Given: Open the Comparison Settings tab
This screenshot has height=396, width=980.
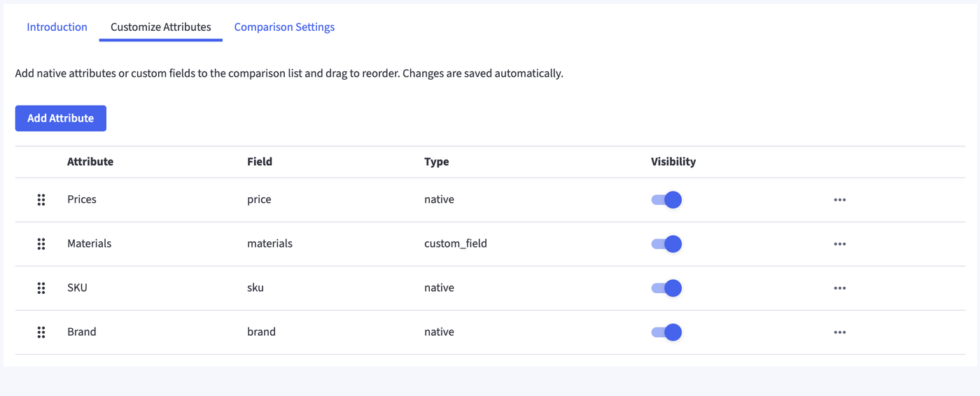Looking at the screenshot, I should click(x=284, y=27).
